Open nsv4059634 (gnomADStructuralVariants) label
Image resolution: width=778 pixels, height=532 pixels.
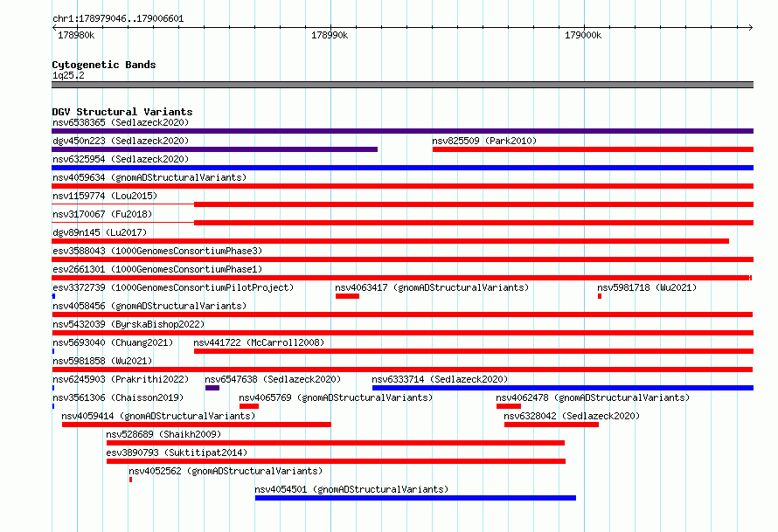[149, 177]
